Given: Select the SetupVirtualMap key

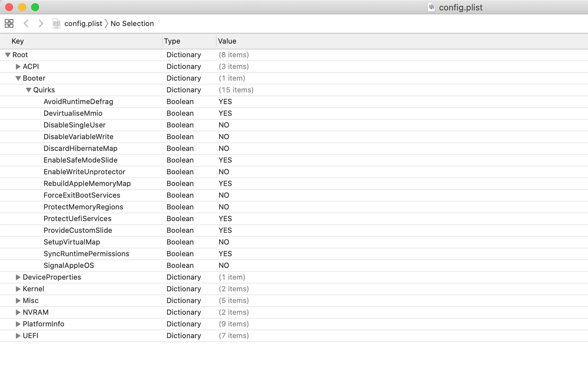Looking at the screenshot, I should click(x=72, y=242).
